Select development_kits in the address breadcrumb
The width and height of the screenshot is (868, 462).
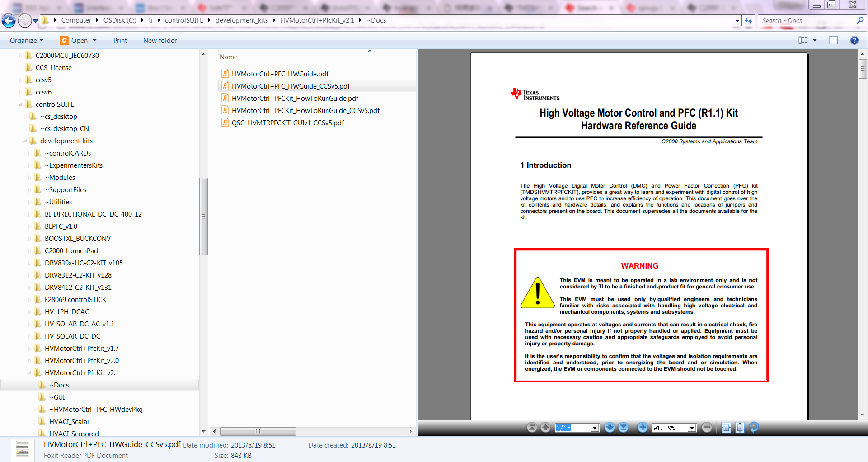pyautogui.click(x=242, y=20)
